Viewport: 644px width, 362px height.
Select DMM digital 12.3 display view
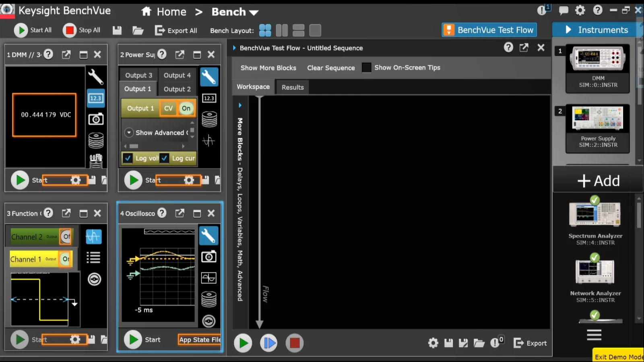pyautogui.click(x=96, y=98)
